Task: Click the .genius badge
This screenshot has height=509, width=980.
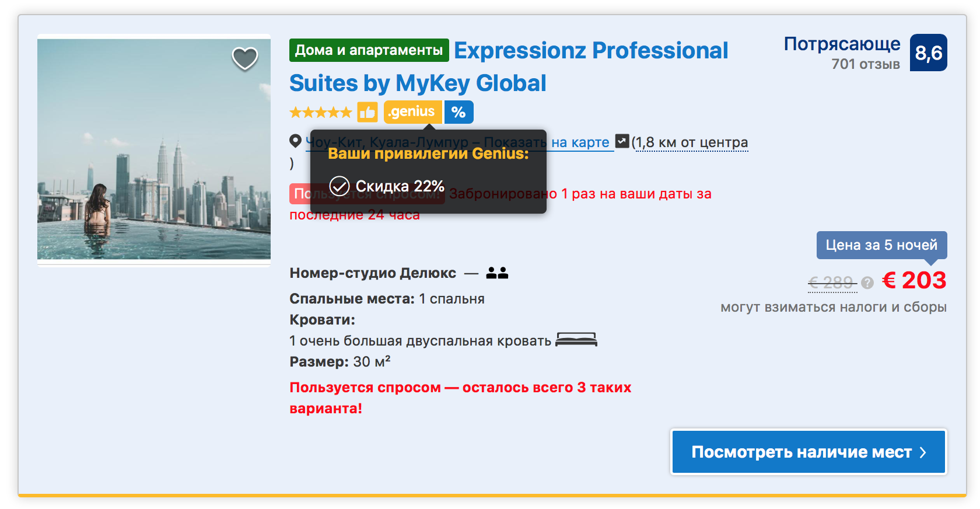Action: point(412,111)
